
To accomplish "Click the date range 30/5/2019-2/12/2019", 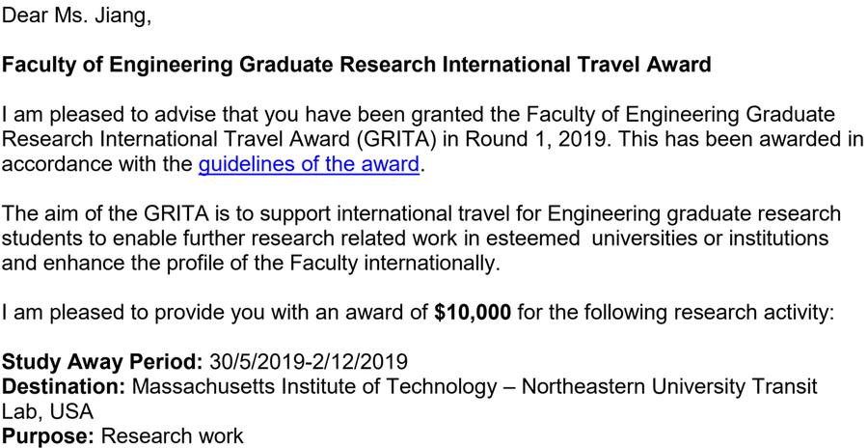I will tap(309, 362).
